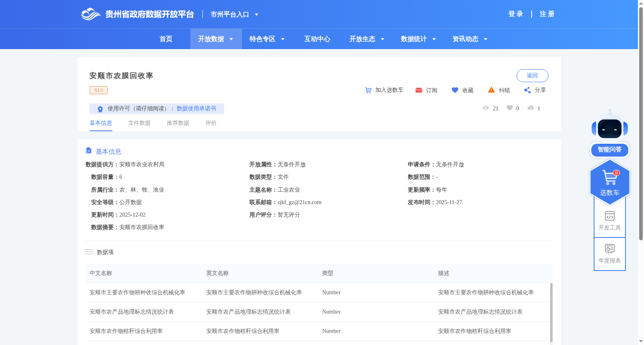This screenshot has width=644, height=345.
Task: Click the grey heart likes count icon
Action: click(510, 108)
